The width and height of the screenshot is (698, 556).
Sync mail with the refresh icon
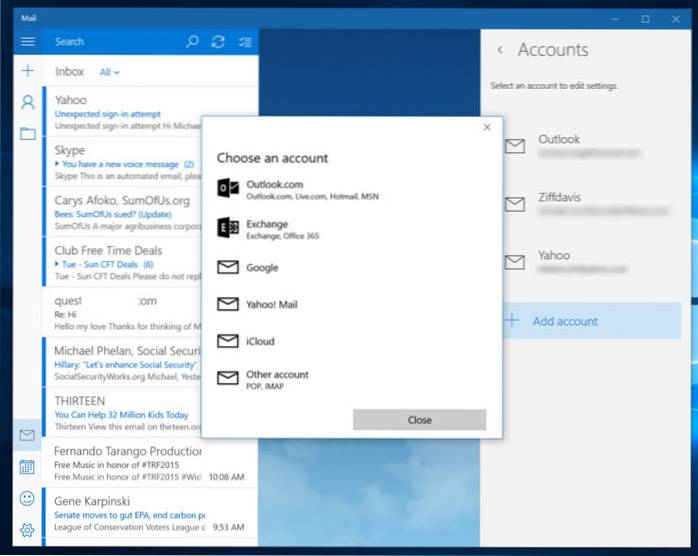[x=218, y=41]
